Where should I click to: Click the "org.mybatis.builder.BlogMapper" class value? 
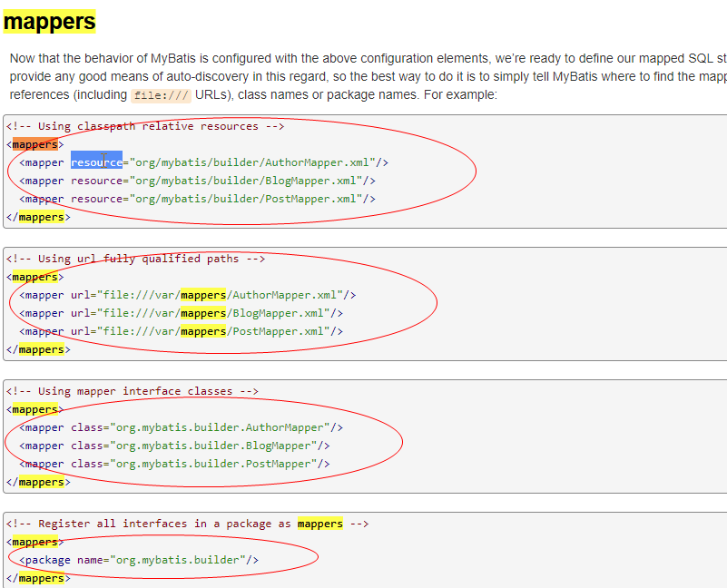(213, 446)
